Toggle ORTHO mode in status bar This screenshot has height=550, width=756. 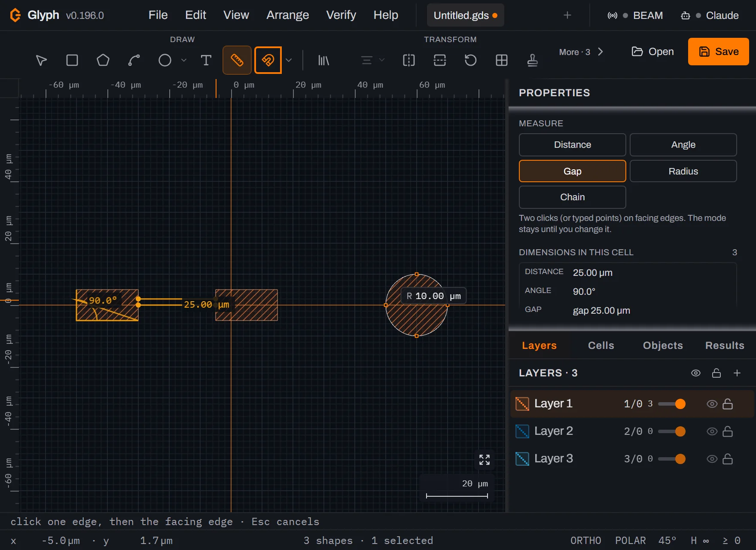click(x=586, y=541)
